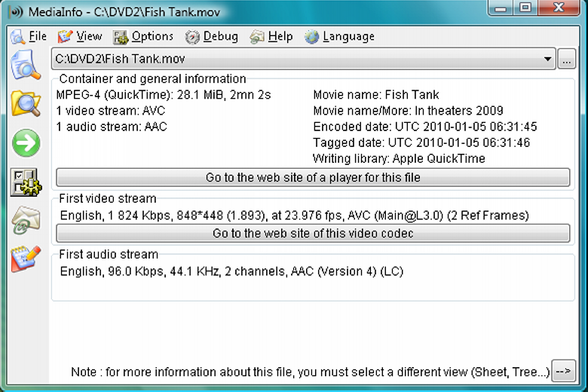588x392 pixels.
Task: Expand the file path dropdown arrow
Action: [547, 59]
